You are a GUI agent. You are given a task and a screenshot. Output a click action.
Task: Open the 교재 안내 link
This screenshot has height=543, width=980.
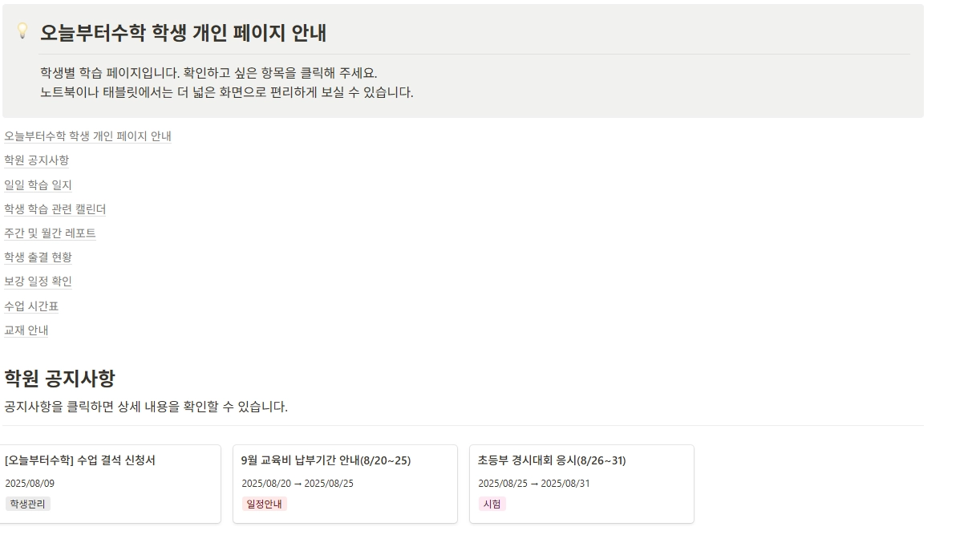pos(26,330)
